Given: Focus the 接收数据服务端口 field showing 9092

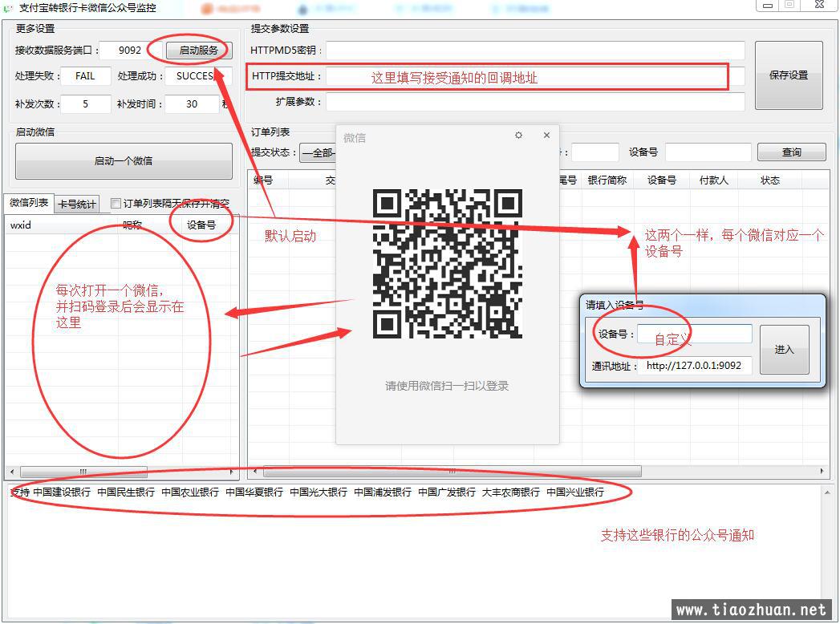Looking at the screenshot, I should (x=130, y=51).
